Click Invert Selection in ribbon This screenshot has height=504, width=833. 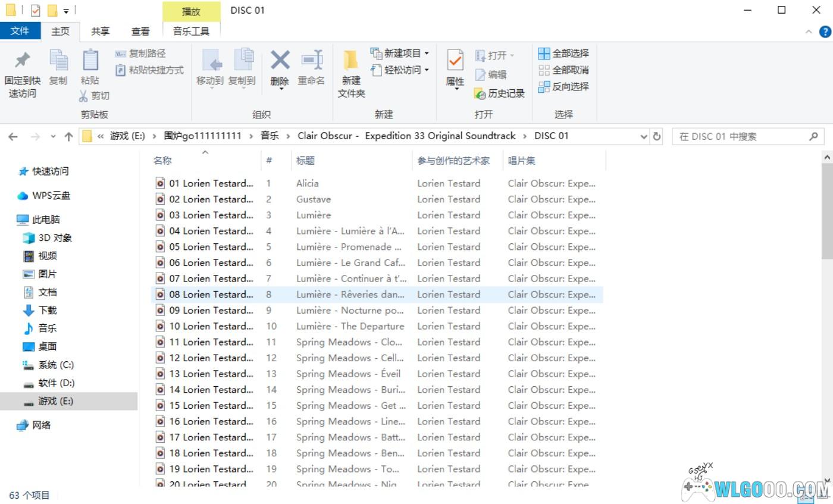[563, 87]
